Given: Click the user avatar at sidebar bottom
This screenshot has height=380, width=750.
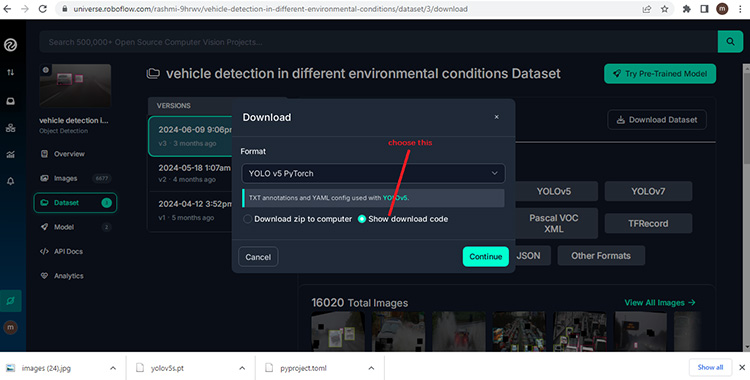Looking at the screenshot, I should 11,327.
